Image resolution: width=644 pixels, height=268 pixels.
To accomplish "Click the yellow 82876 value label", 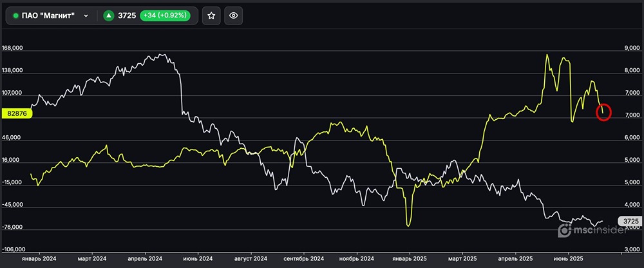I will [16, 113].
